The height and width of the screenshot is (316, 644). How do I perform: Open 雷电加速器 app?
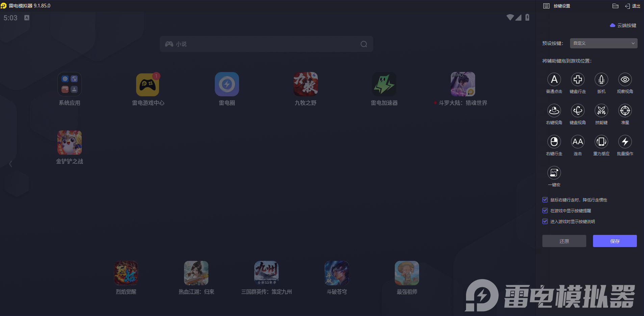384,84
